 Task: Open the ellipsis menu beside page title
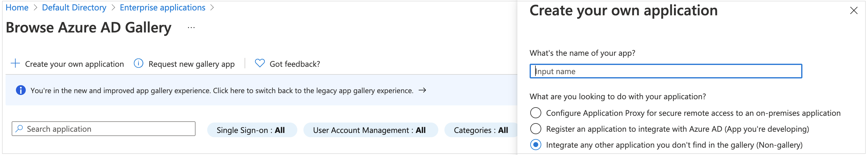click(191, 28)
